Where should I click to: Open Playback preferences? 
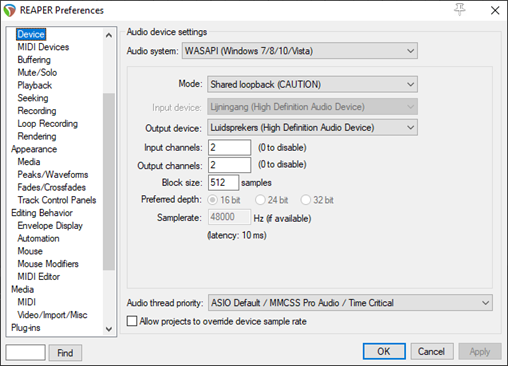[35, 85]
